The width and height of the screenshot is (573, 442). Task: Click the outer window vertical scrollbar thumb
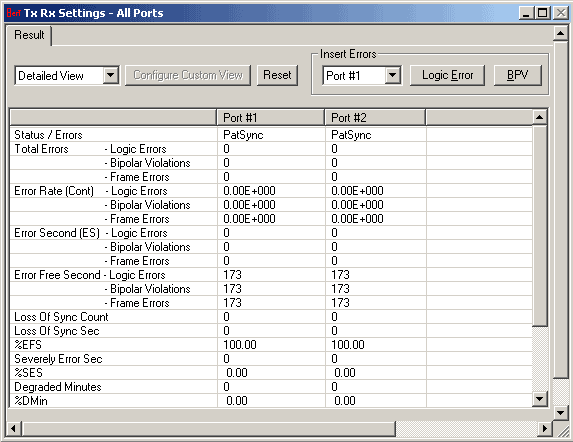tap(560, 210)
